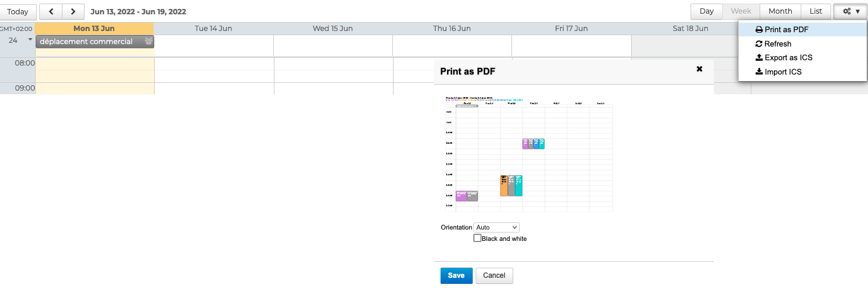Open the déplacement commercial event
The height and width of the screenshot is (288, 868).
(86, 42)
